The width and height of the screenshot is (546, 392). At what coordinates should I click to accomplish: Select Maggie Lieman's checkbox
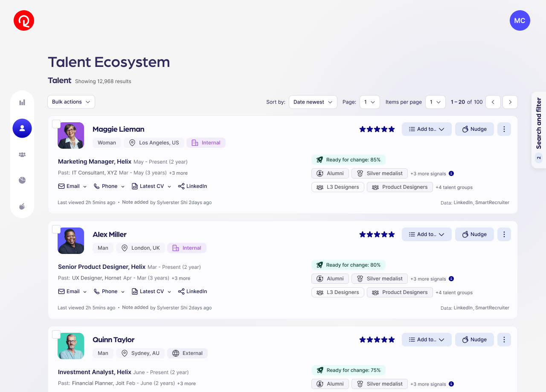(56, 124)
